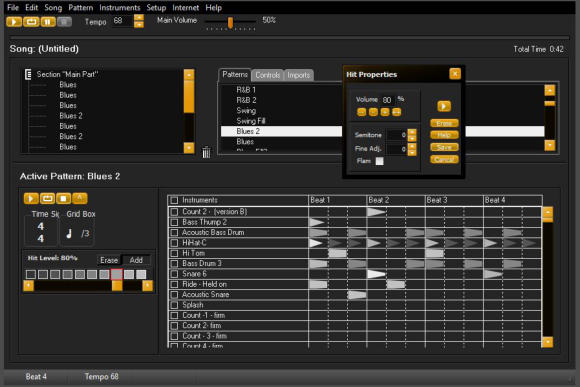Decrease Semitone with its down arrow
This screenshot has width=580, height=387.
point(412,138)
